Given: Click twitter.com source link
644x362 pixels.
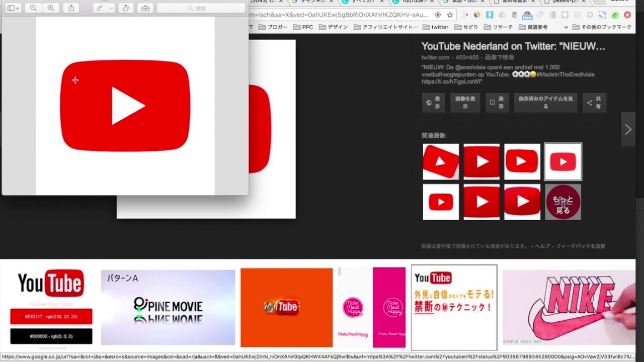Looking at the screenshot, I should 435,57.
